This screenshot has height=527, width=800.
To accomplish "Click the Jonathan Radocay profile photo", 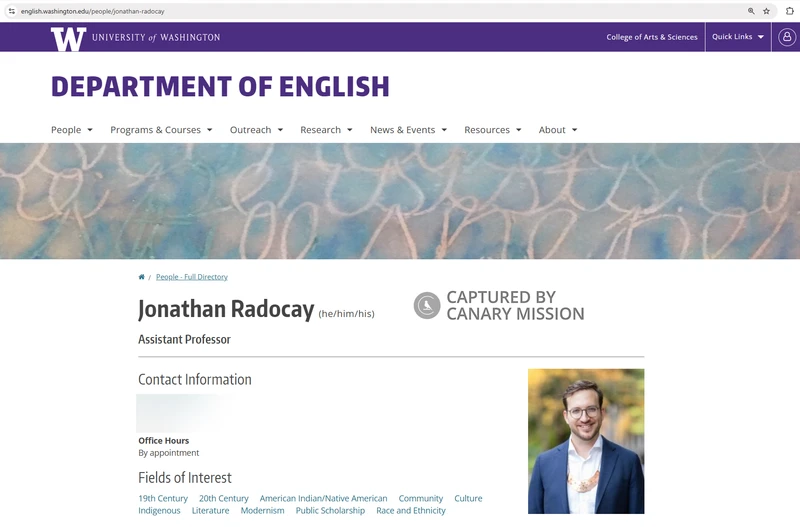I will (586, 441).
